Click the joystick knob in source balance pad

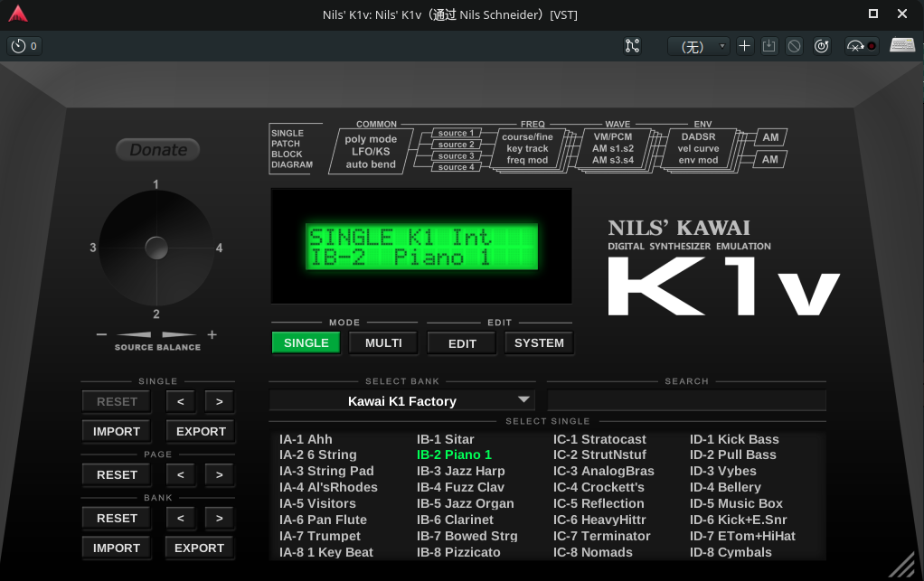156,248
